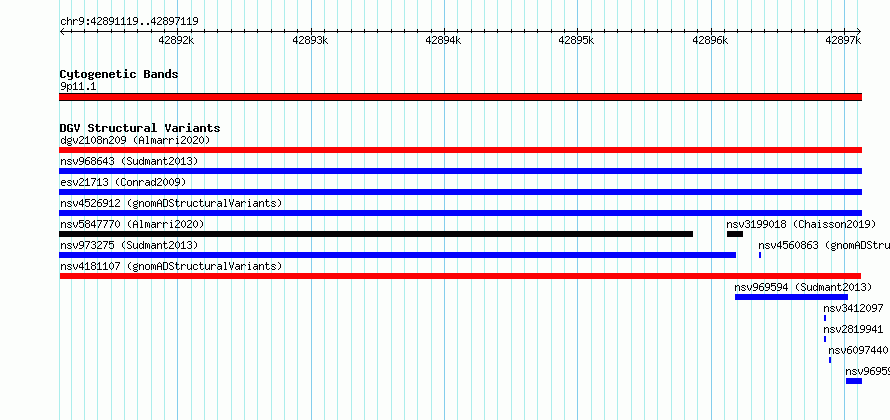Click the 9p11.1 band label
The height and width of the screenshot is (420, 890).
point(78,87)
